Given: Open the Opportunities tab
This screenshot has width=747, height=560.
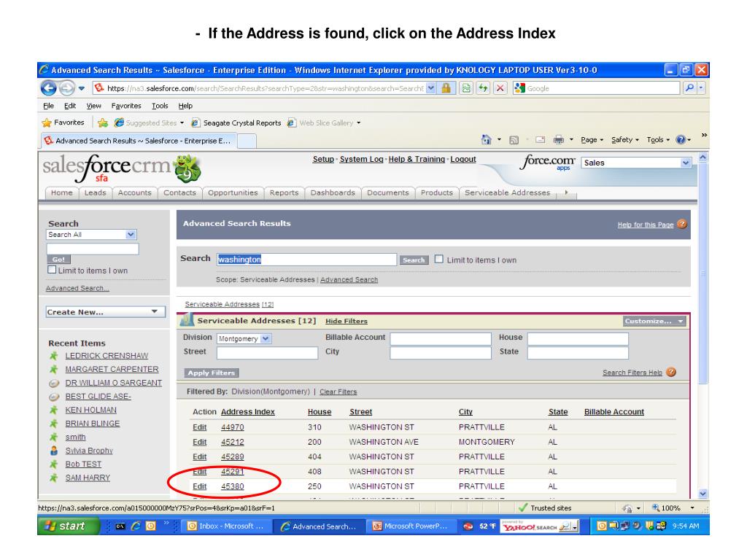Looking at the screenshot, I should tap(233, 192).
